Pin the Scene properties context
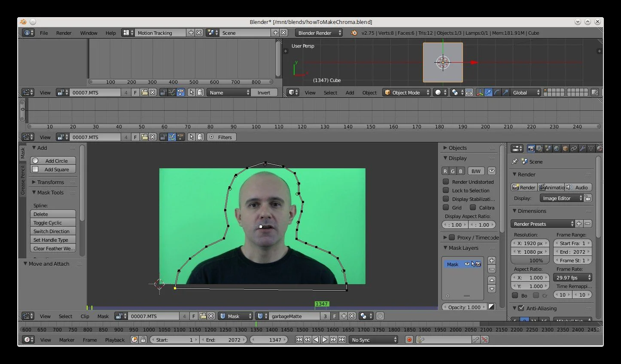Image resolution: width=621 pixels, height=364 pixels. pos(515,161)
